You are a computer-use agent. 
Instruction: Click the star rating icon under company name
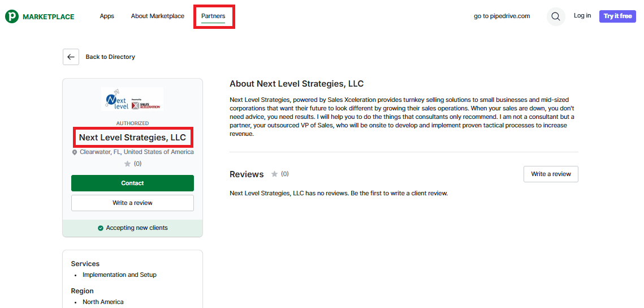click(x=127, y=164)
